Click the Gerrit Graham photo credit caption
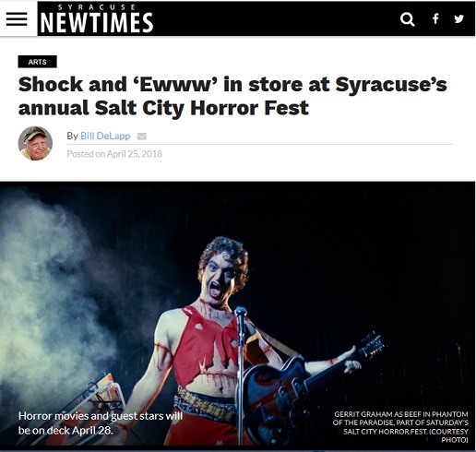The image size is (476, 452). click(400, 427)
